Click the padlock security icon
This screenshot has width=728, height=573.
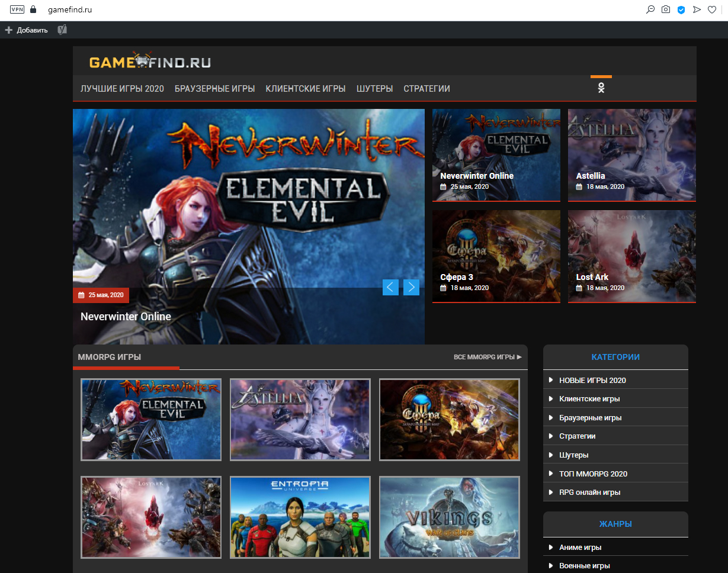tap(33, 9)
